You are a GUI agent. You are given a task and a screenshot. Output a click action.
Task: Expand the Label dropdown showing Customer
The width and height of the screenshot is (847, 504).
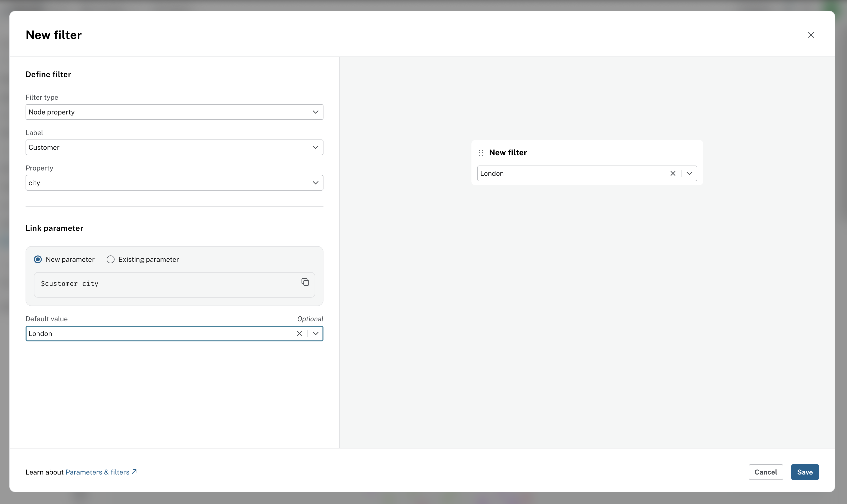(174, 147)
